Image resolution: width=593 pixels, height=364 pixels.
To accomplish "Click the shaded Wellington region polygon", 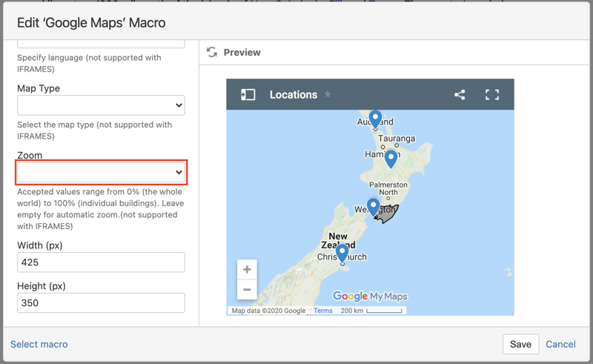I will pos(388,214).
